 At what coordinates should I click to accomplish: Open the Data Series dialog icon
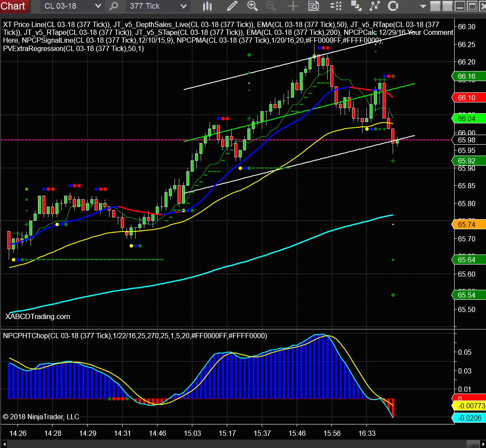click(x=356, y=6)
